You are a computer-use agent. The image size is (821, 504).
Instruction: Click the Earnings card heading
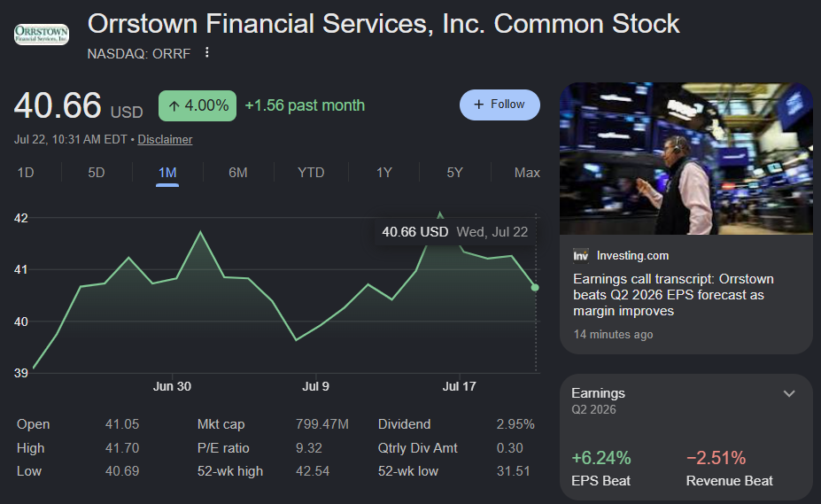tap(598, 393)
